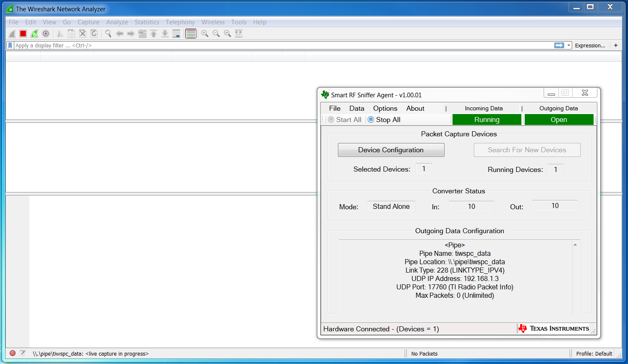Viewport: 628px width, 364px height.
Task: Restart the current capture
Action: coord(34,34)
